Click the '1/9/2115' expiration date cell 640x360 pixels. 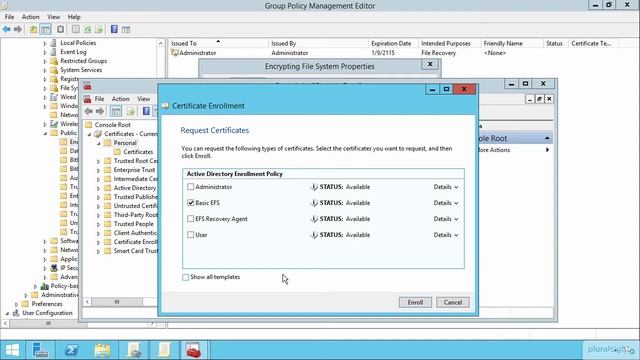(x=383, y=53)
